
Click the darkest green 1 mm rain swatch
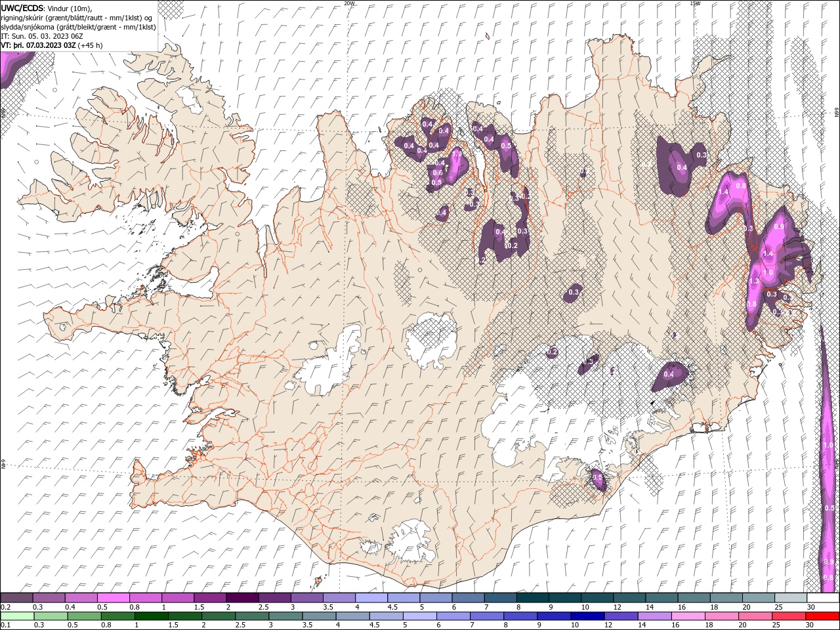pyautogui.click(x=151, y=616)
